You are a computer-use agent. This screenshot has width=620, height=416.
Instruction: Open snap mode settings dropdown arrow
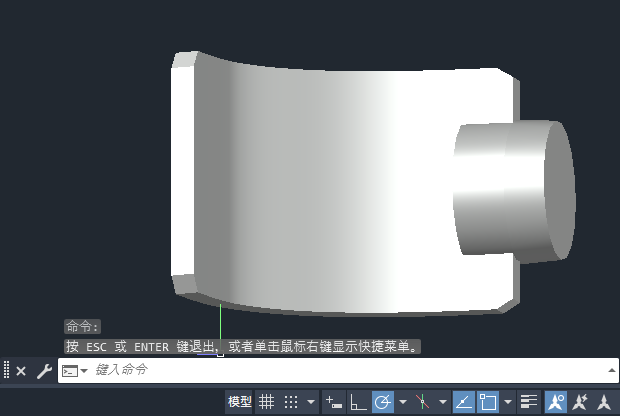[x=311, y=402]
